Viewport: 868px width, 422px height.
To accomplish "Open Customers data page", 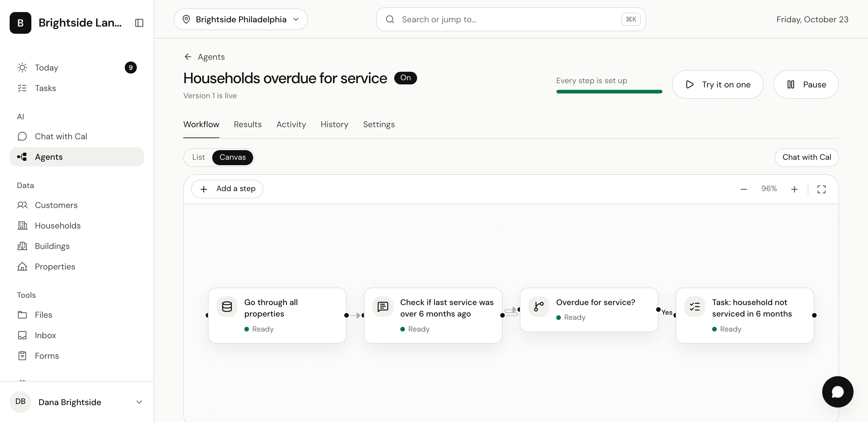I will [77, 205].
